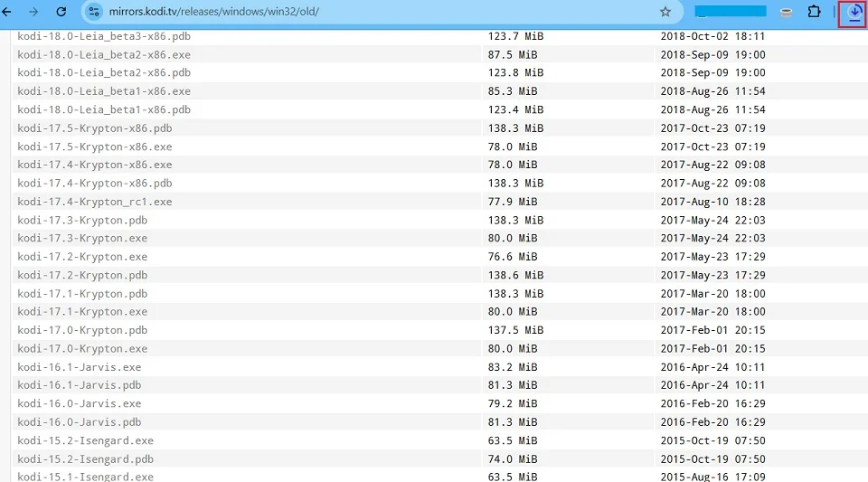868x482 pixels.
Task: Select the date 2017-Aug-10 18:28
Action: [713, 202]
